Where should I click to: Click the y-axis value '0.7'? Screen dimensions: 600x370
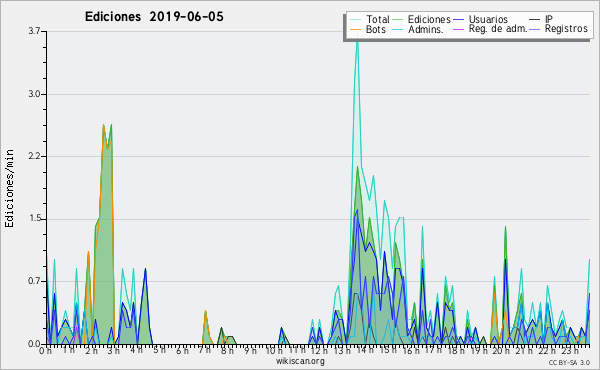click(x=34, y=281)
